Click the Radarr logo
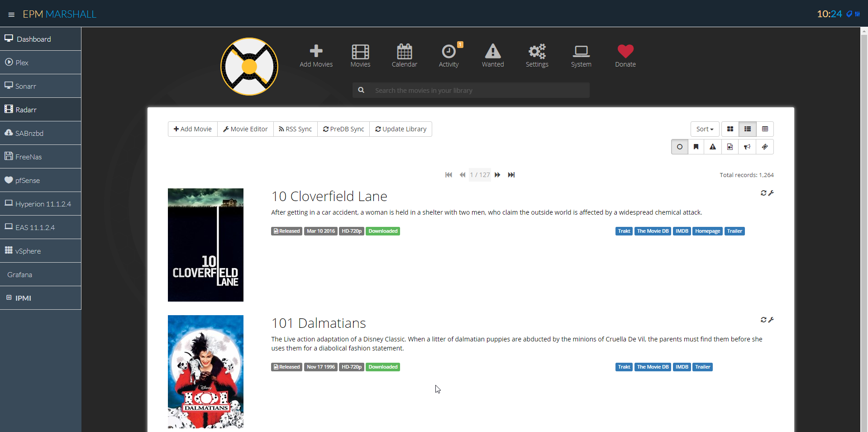 click(249, 67)
